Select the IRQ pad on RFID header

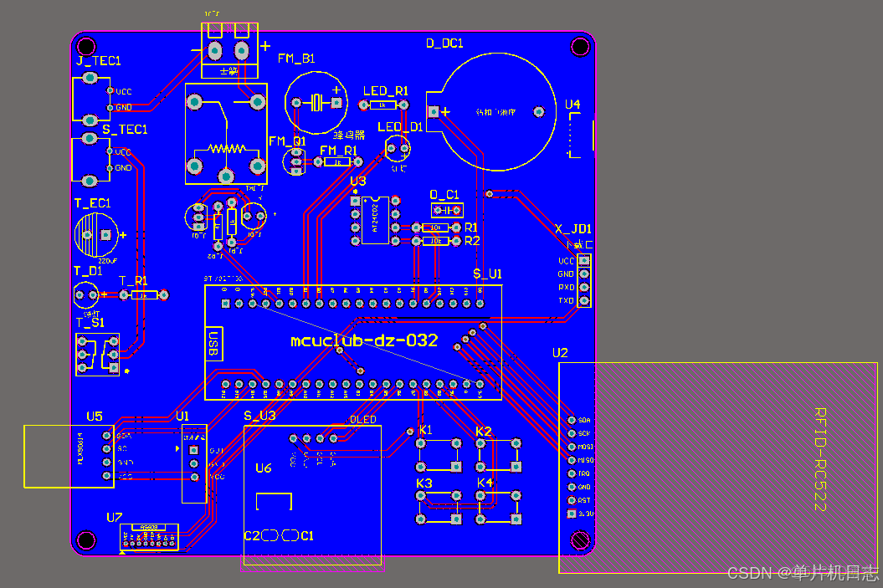[572, 473]
